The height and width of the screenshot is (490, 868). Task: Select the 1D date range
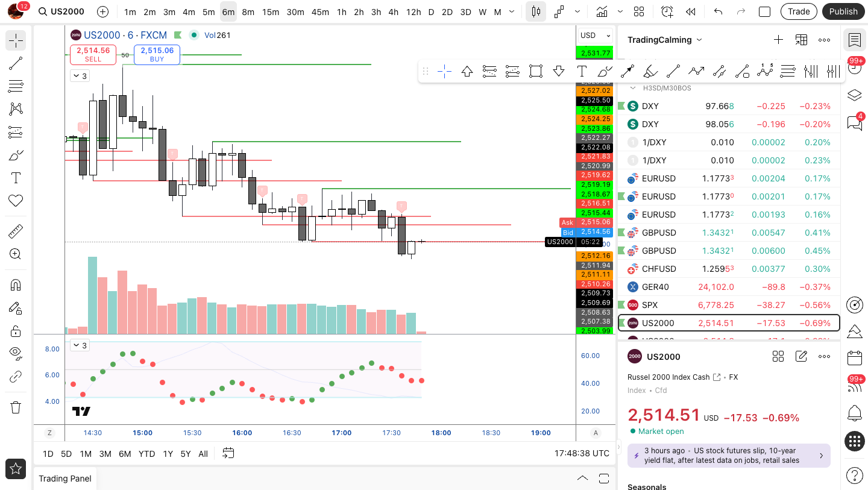[x=48, y=454]
